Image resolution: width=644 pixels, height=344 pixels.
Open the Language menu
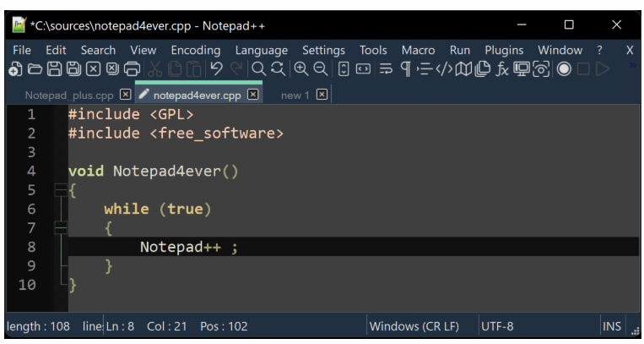tap(261, 50)
